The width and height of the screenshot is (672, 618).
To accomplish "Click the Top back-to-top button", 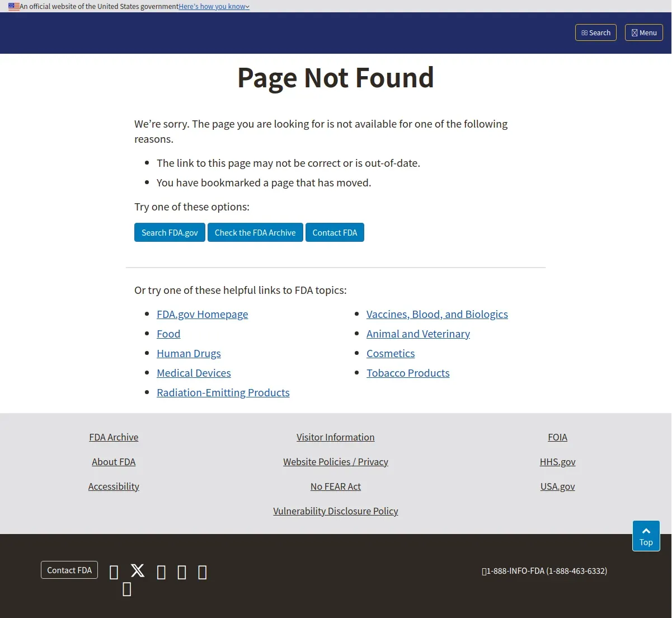I will click(646, 536).
